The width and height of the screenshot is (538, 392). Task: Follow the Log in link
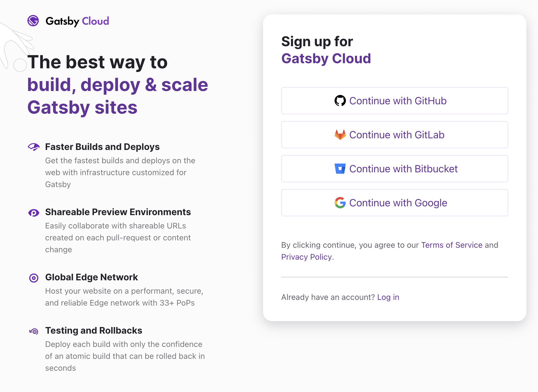click(388, 297)
